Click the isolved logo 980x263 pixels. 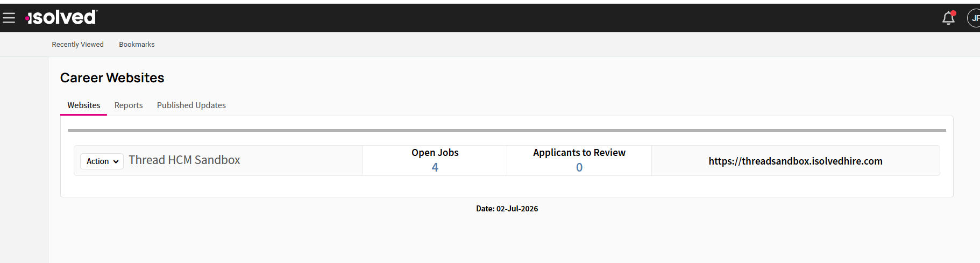[61, 17]
